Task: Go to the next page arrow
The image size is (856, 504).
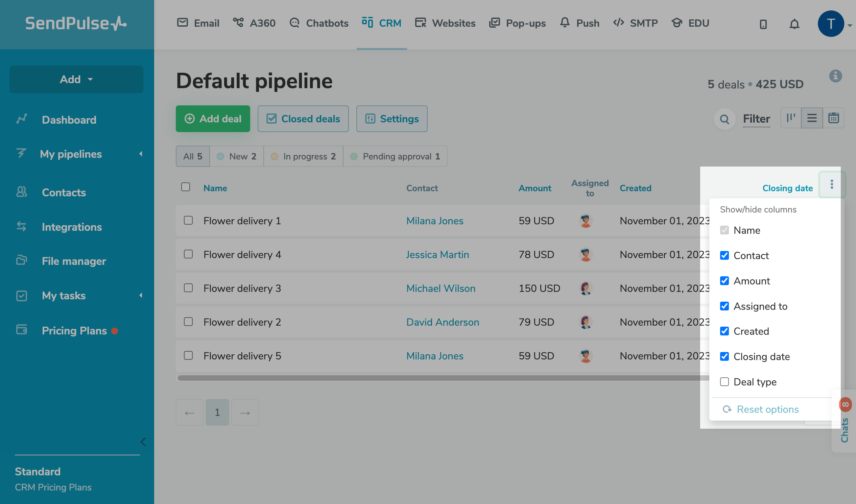Action: point(245,413)
